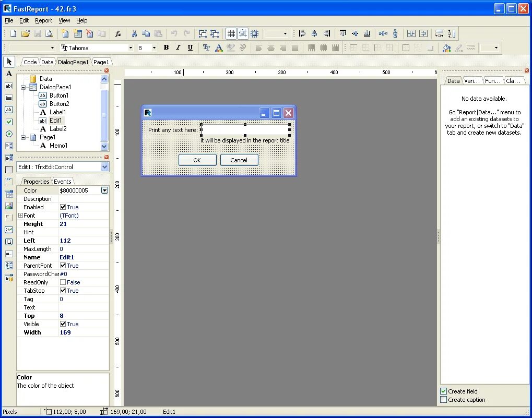This screenshot has width=532, height=418.
Task: Select the CheckBox control tool
Action: 8,121
